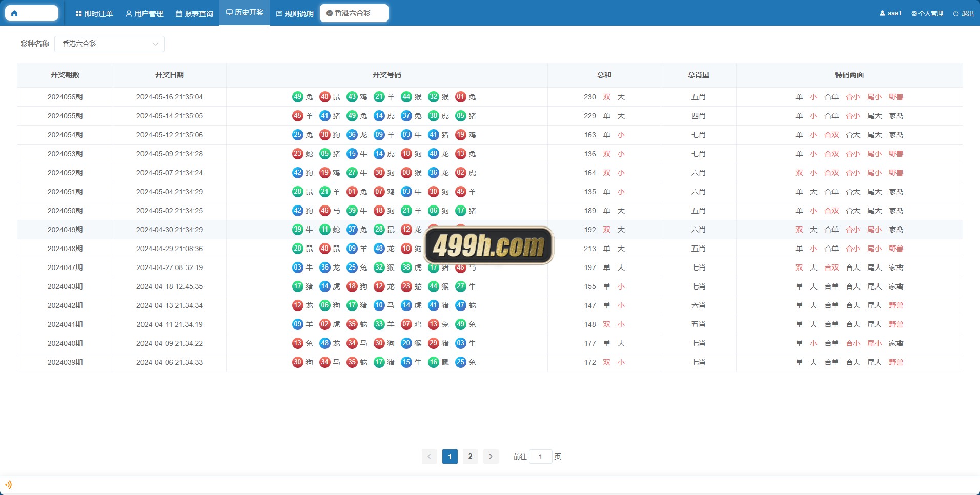Expand the 彩种名称 dropdown
This screenshot has width=980, height=495.
tap(109, 44)
